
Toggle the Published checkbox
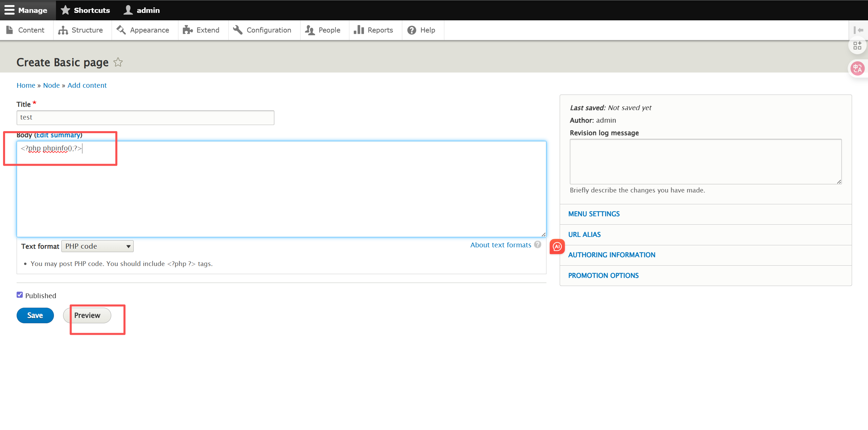coord(20,295)
